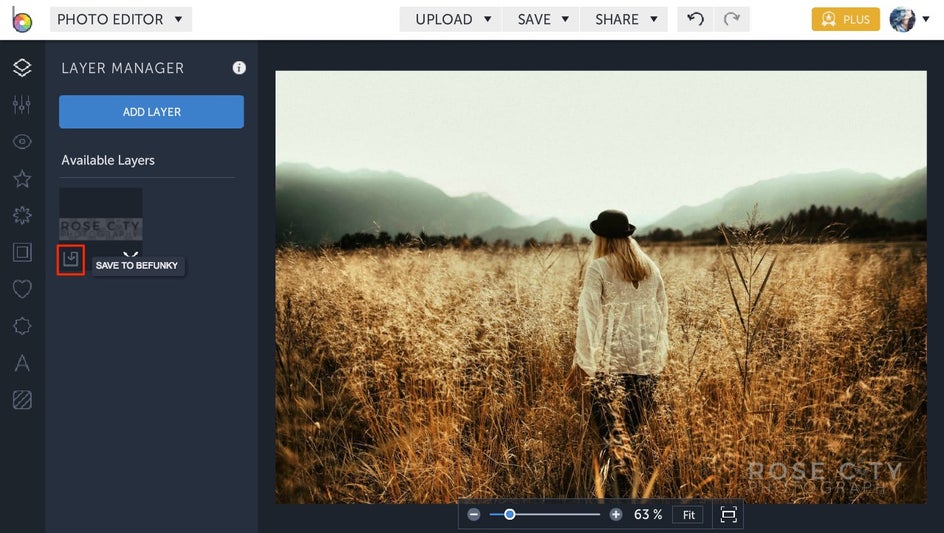Open the Upload menu
Image resolution: width=944 pixels, height=533 pixels.
pyautogui.click(x=450, y=19)
